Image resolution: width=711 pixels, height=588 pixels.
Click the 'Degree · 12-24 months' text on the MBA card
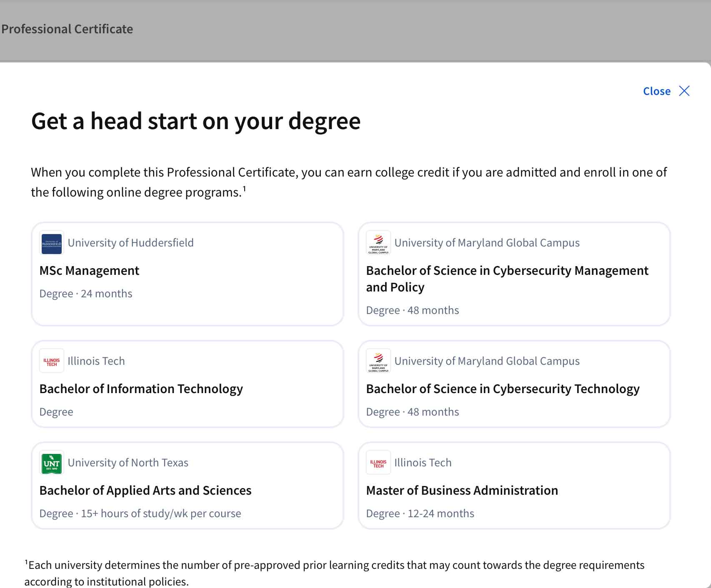[x=420, y=513]
